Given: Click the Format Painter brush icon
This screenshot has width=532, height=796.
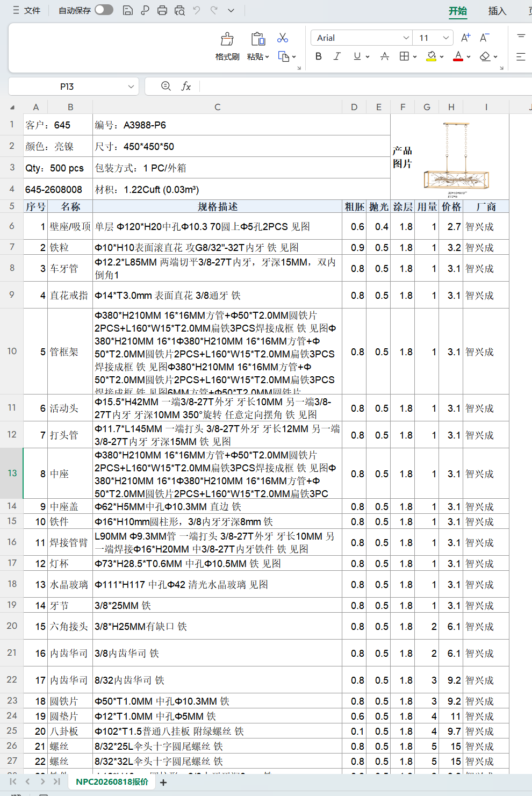Looking at the screenshot, I should point(227,39).
